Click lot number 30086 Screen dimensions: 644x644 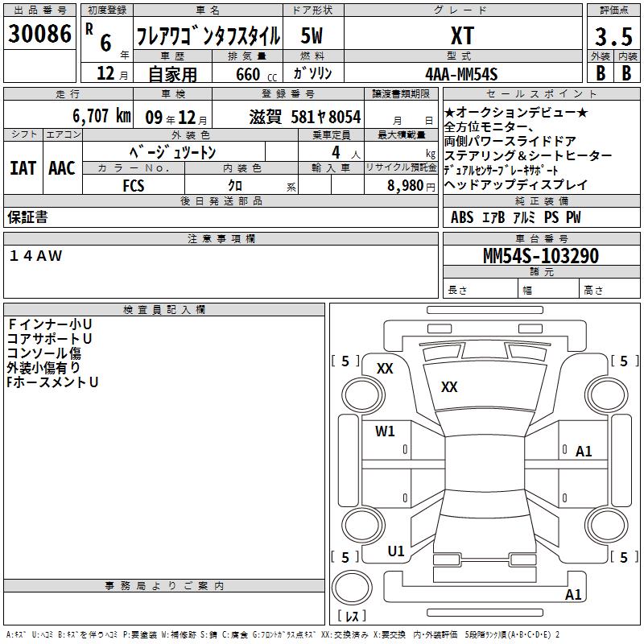tap(39, 35)
